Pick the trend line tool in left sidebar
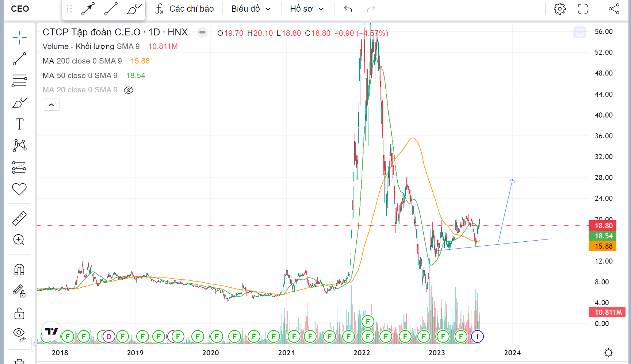Viewport: 631px width, 364px height. (19, 59)
